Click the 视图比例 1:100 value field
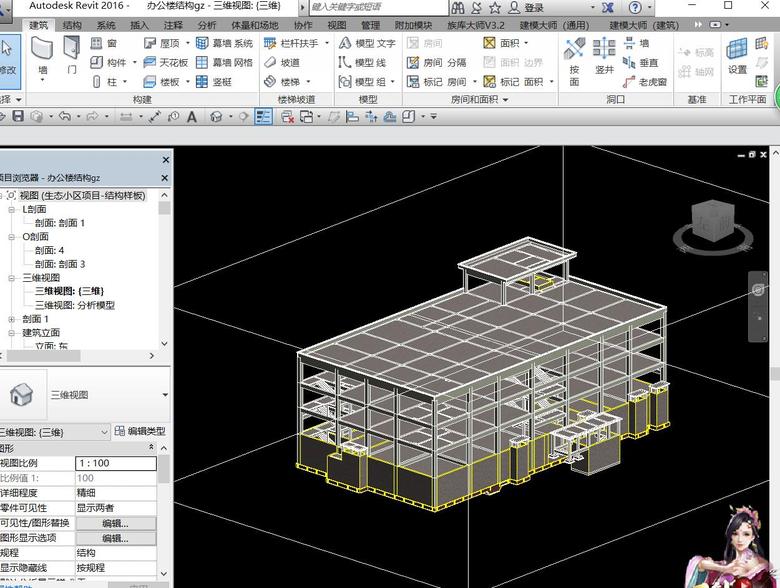 (x=116, y=464)
